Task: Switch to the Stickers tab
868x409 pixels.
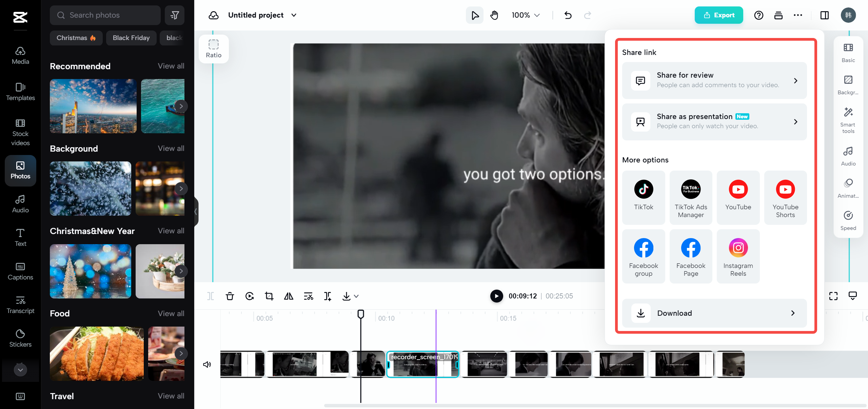Action: click(20, 338)
